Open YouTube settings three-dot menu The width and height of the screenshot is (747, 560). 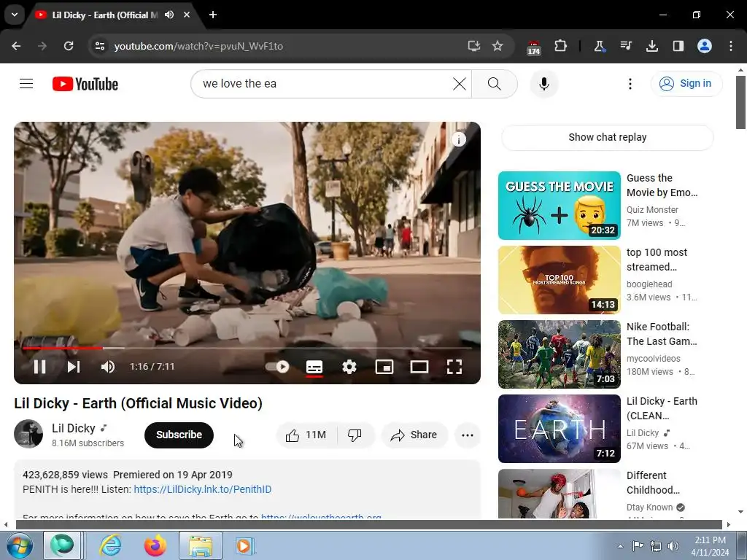[x=630, y=84]
